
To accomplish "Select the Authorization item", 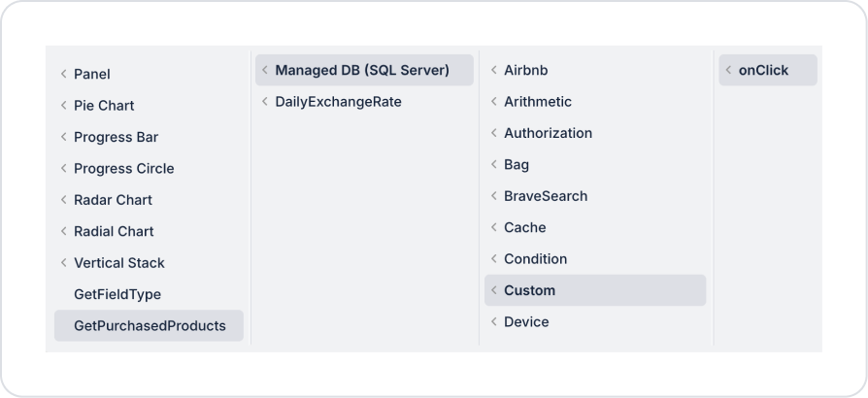I will tap(548, 133).
